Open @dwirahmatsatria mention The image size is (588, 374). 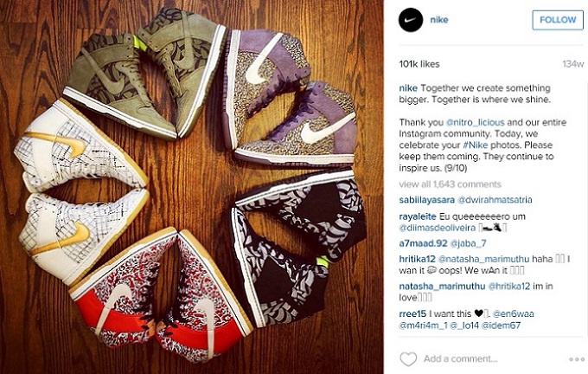(x=495, y=200)
